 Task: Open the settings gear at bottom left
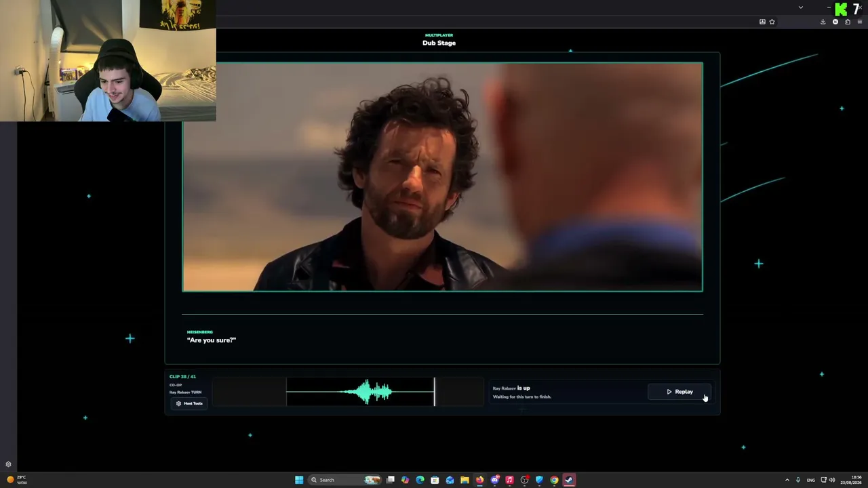coord(8,464)
